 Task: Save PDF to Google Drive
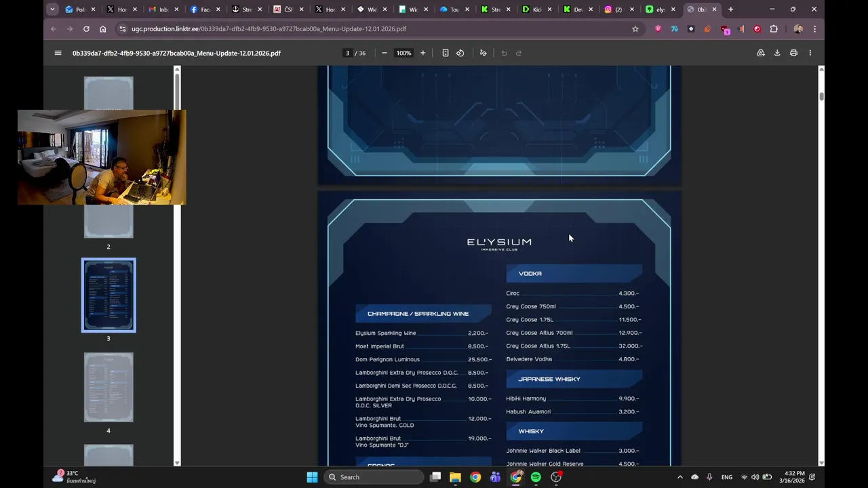pyautogui.click(x=761, y=53)
